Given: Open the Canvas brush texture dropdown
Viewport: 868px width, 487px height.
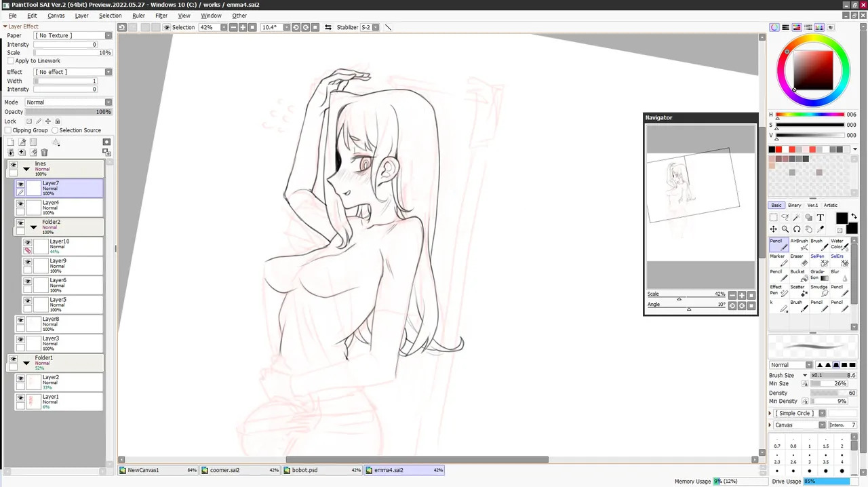Looking at the screenshot, I should 800,425.
